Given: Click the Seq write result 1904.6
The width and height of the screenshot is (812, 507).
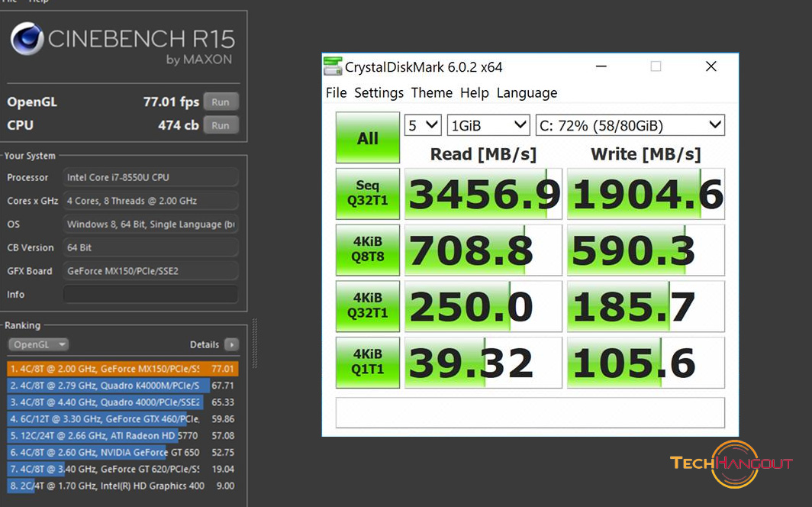Looking at the screenshot, I should pos(646,194).
